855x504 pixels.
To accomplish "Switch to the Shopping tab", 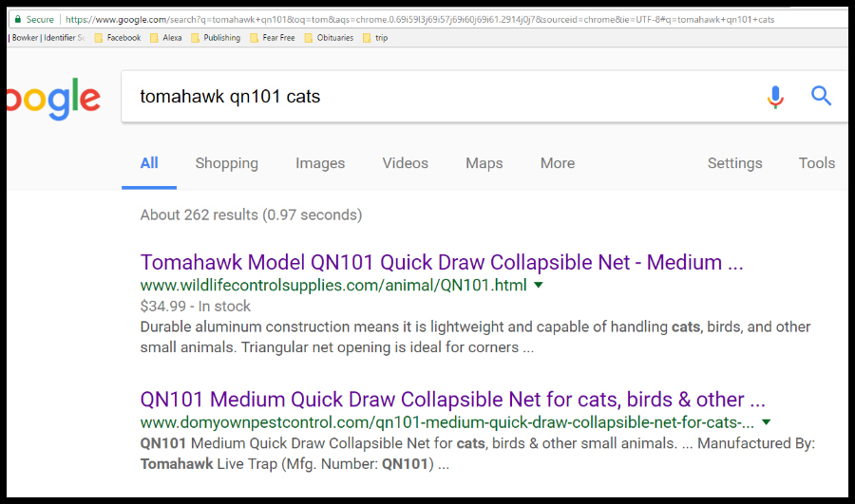I will point(227,163).
